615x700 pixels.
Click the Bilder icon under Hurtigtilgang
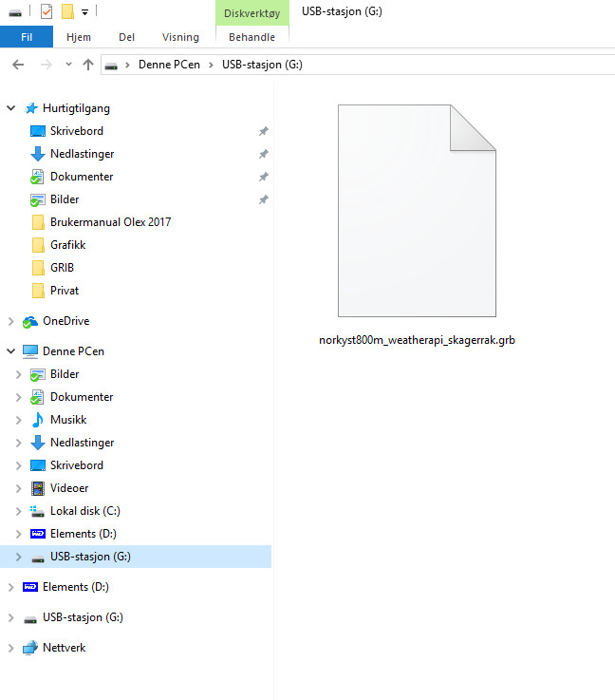click(37, 199)
